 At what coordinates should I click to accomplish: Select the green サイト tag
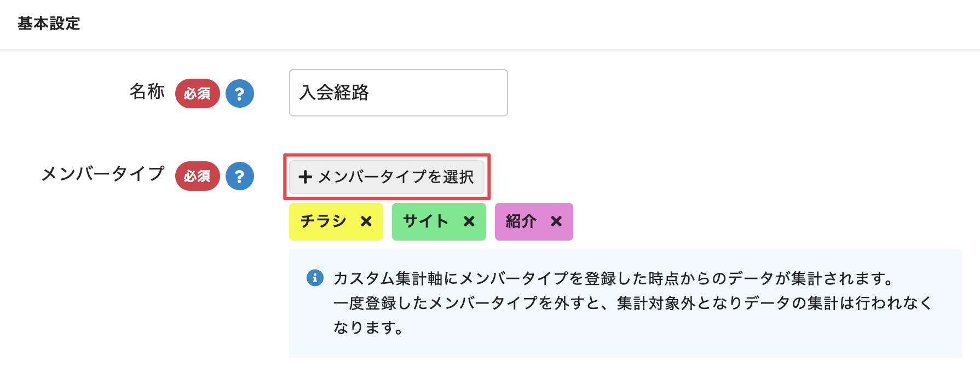[439, 221]
